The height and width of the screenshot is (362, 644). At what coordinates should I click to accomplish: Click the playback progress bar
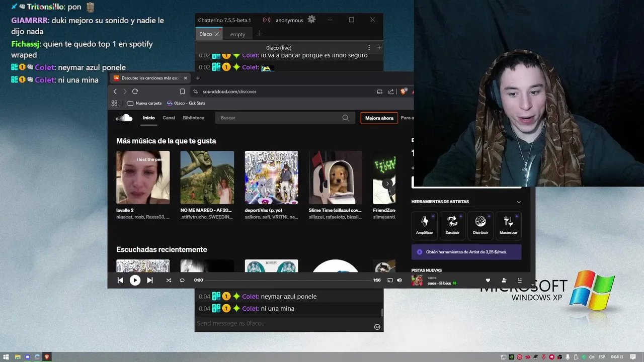click(288, 280)
